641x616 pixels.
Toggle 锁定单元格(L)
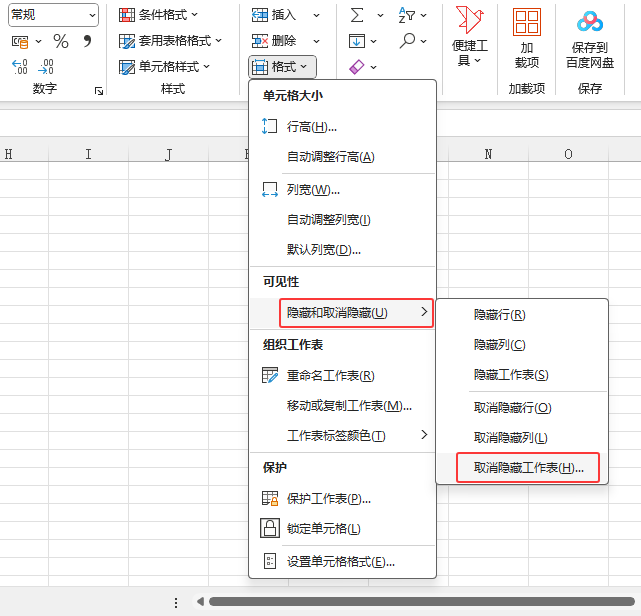click(343, 528)
